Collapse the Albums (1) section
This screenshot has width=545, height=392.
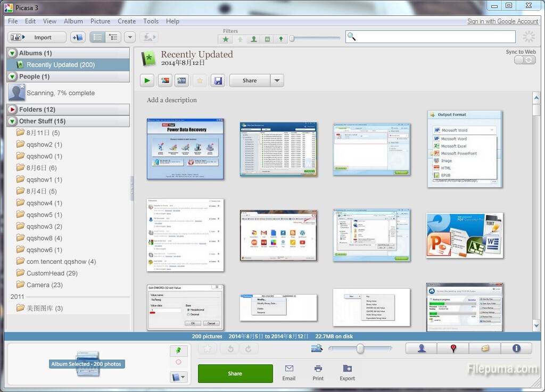pyautogui.click(x=13, y=53)
